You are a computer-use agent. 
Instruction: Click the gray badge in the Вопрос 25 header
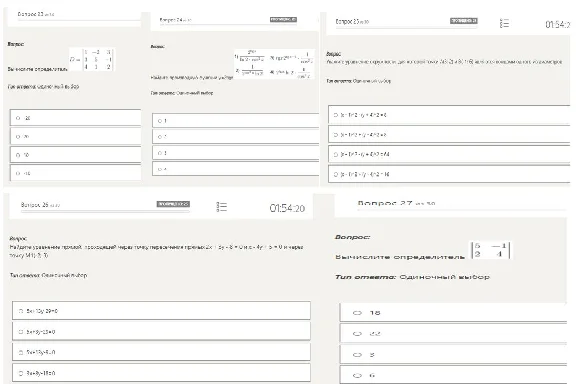(464, 21)
